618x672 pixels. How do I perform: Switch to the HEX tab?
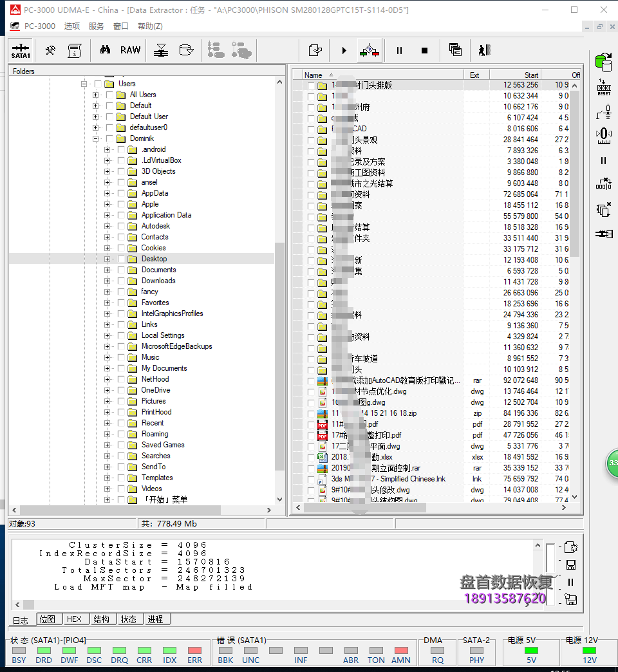(x=74, y=619)
